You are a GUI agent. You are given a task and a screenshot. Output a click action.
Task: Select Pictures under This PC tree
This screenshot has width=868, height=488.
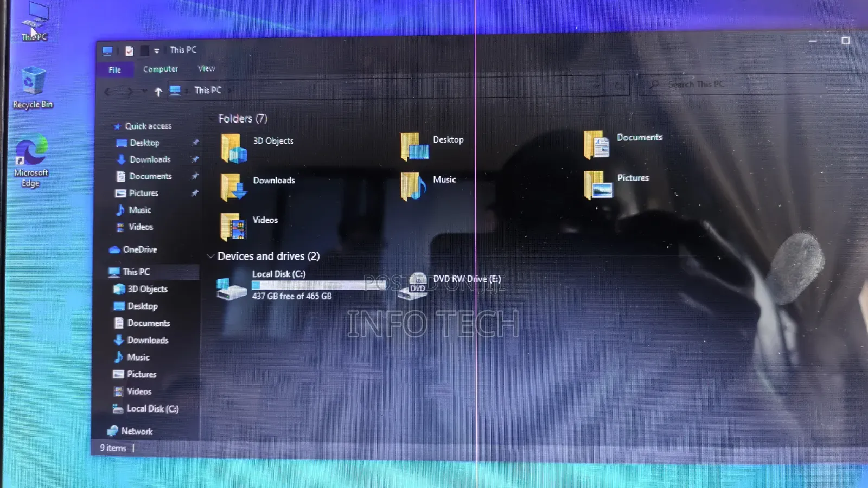tap(135, 374)
